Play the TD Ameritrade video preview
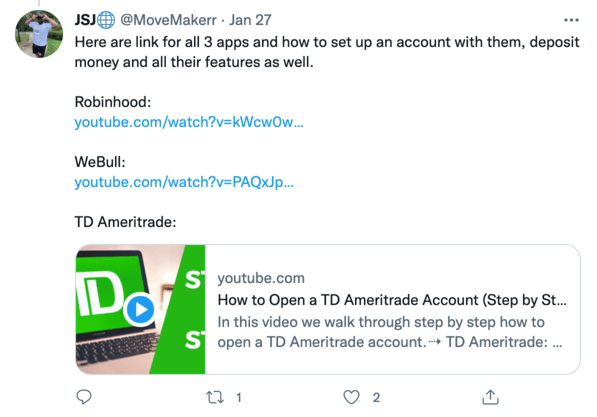This screenshot has width=597, height=417. (x=140, y=310)
